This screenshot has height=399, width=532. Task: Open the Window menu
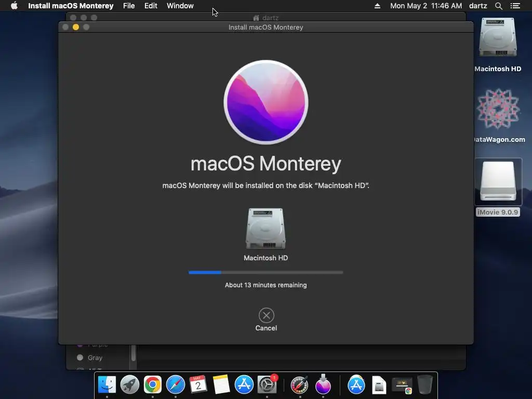[180, 6]
